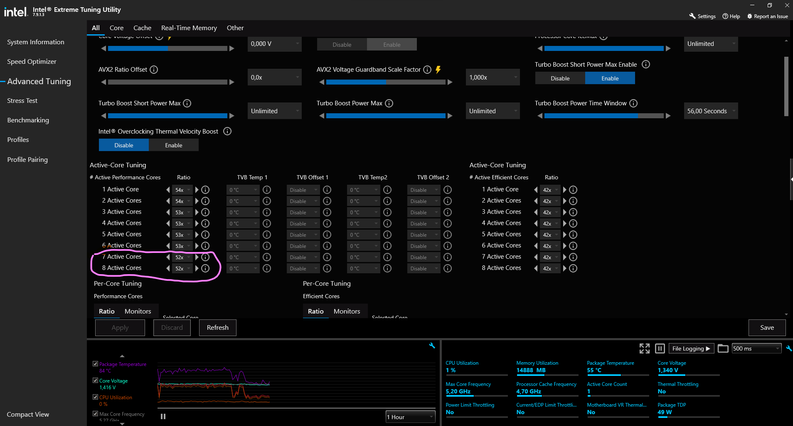Open Stress Test in sidebar
The width and height of the screenshot is (793, 426).
(x=22, y=101)
